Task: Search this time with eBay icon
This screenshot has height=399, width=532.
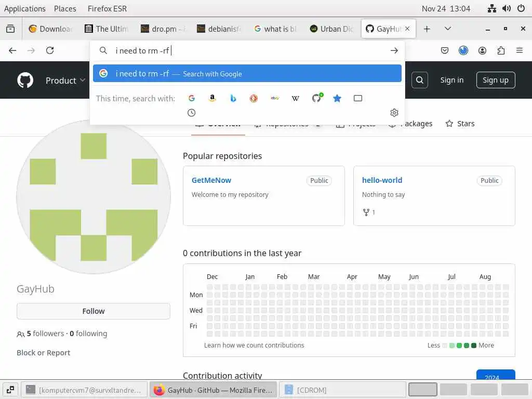Action: pos(275,98)
